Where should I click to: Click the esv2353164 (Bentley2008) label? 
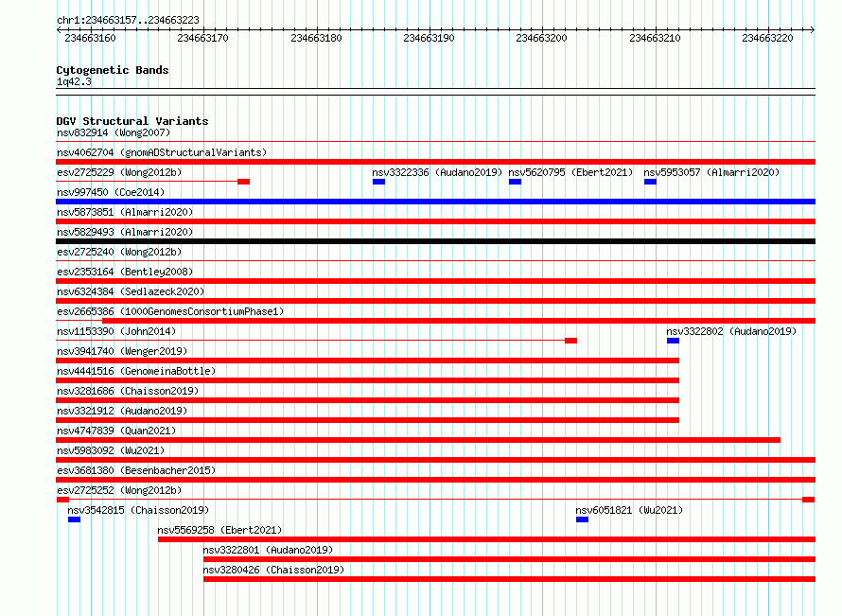[125, 272]
